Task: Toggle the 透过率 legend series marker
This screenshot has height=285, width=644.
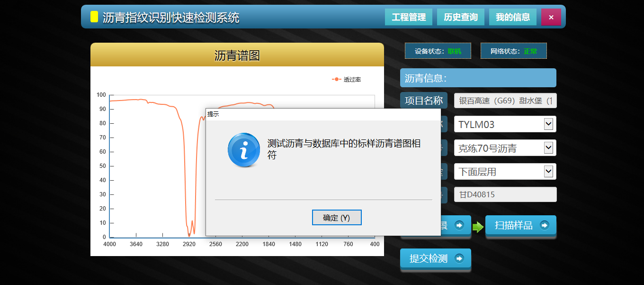Action: [x=337, y=79]
